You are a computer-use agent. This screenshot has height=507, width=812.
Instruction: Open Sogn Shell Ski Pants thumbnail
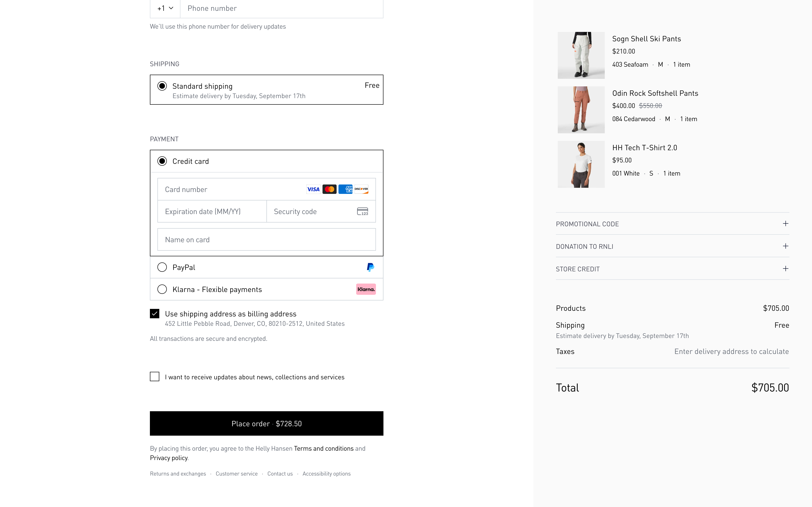coord(581,55)
